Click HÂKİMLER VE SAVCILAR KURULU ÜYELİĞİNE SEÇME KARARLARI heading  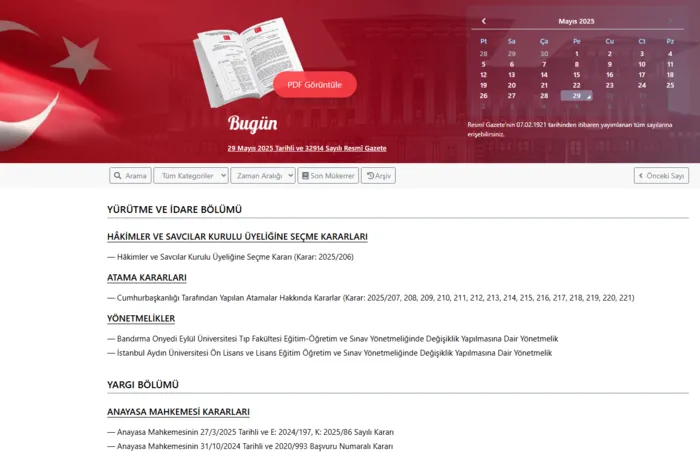point(238,237)
